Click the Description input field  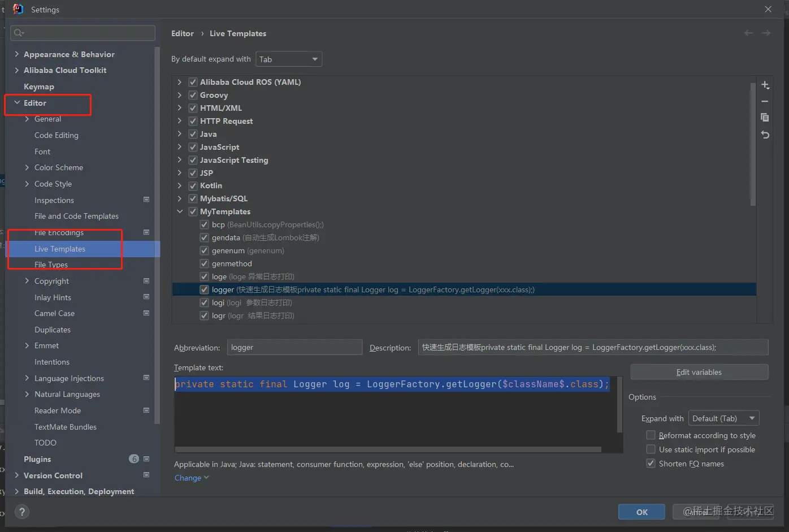[593, 347]
